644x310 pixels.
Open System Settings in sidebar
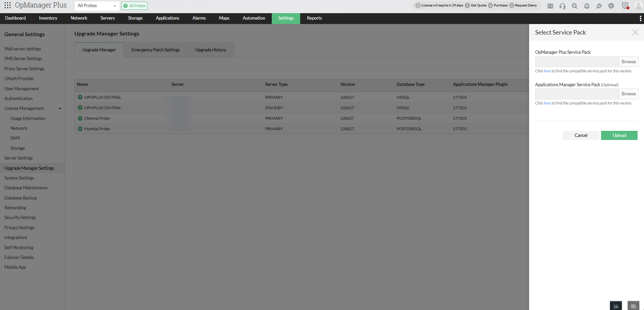point(19,178)
